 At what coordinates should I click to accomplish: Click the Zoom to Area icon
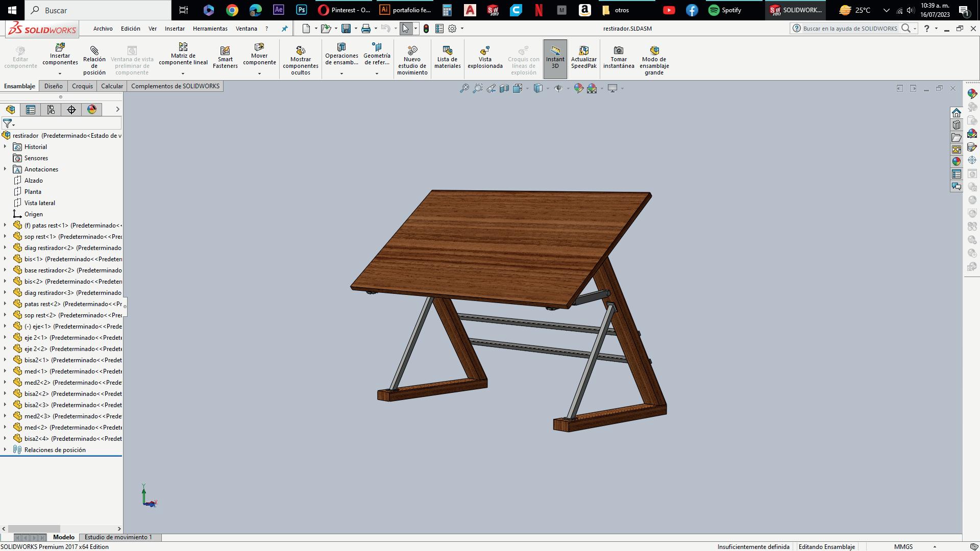(x=477, y=88)
